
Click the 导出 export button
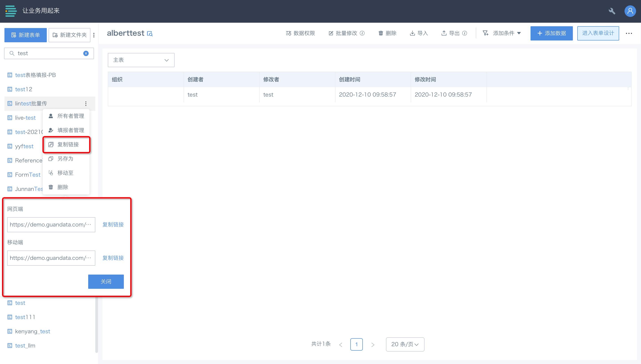click(450, 33)
